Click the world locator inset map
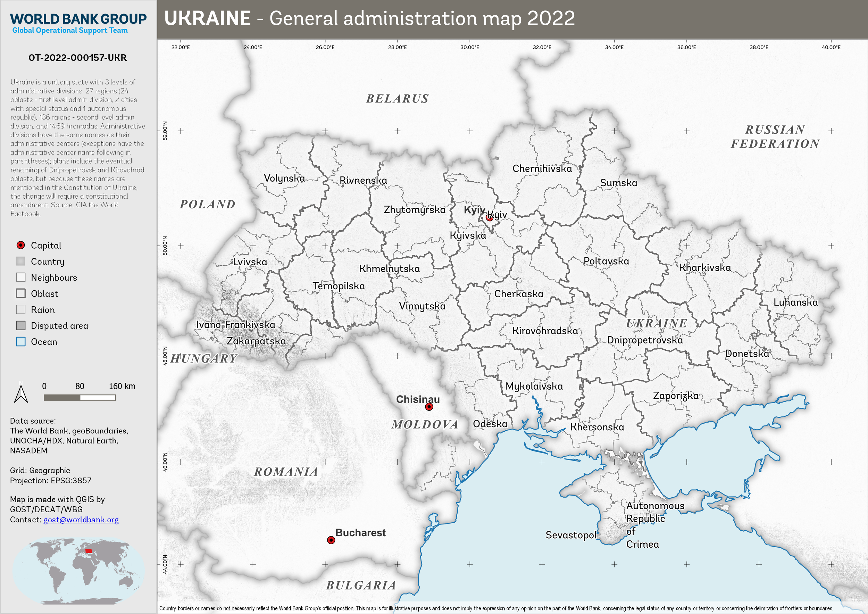 pyautogui.click(x=78, y=571)
